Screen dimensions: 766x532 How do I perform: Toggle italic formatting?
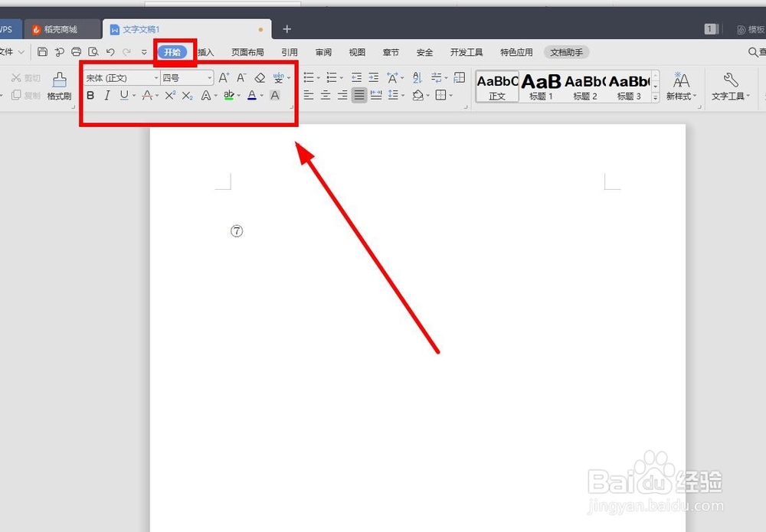[107, 95]
